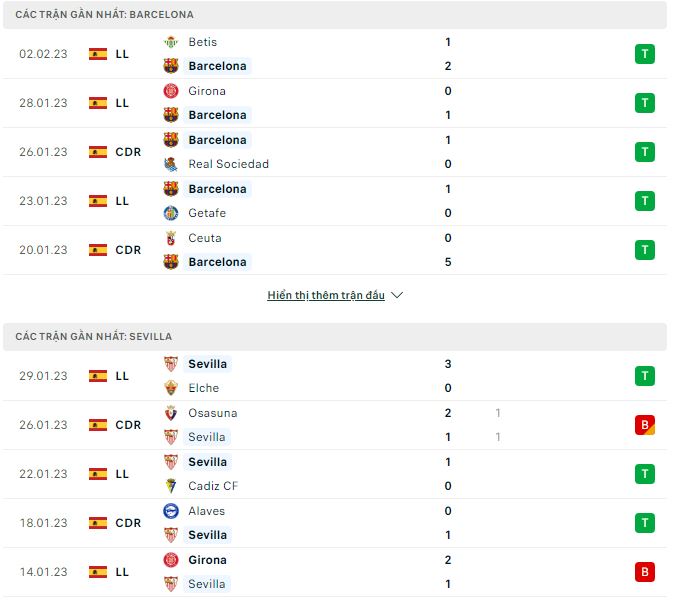Viewport: 678px width, 600px height.
Task: Click the Getafe club crest icon
Action: coord(171,213)
